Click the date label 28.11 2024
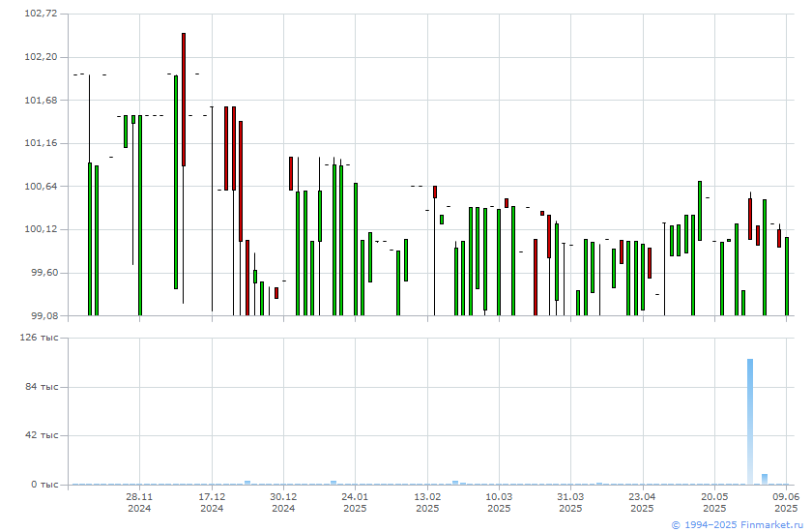Viewport: 812px width, 532px height. [x=139, y=502]
